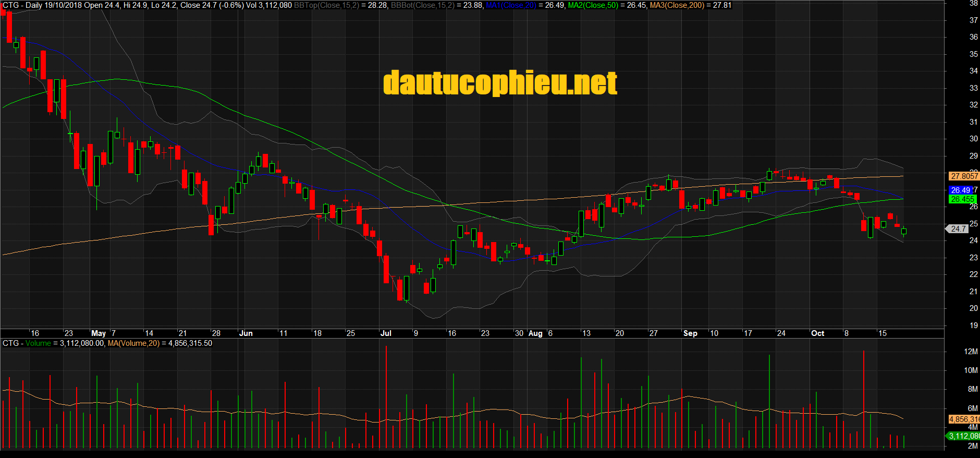
Task: Select the Jul marker on date axis
Action: (x=386, y=333)
